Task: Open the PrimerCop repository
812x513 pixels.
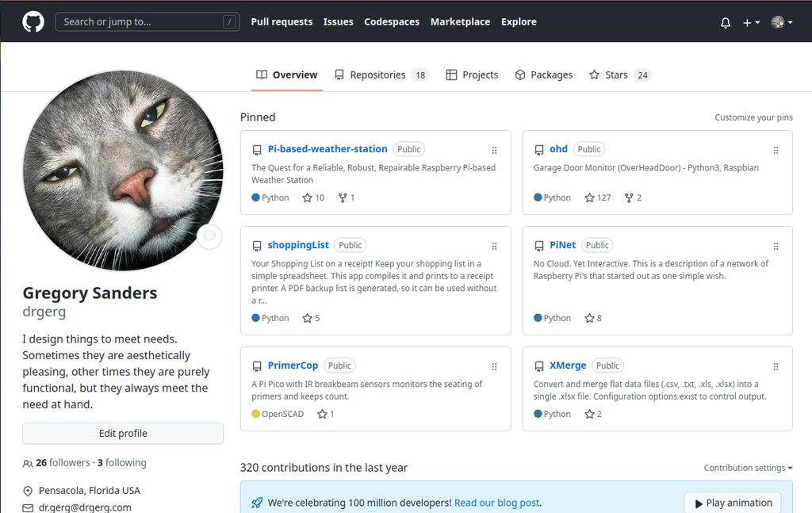Action: click(293, 366)
